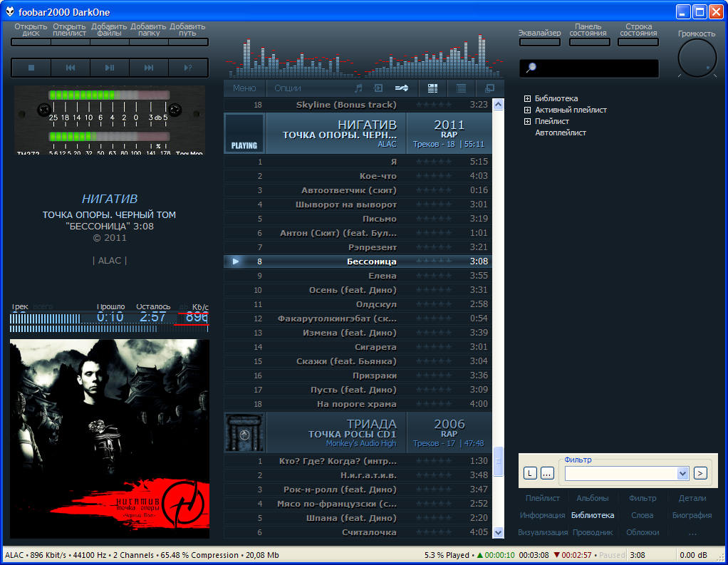Switch to the Filter tab
728x565 pixels.
[x=643, y=498]
